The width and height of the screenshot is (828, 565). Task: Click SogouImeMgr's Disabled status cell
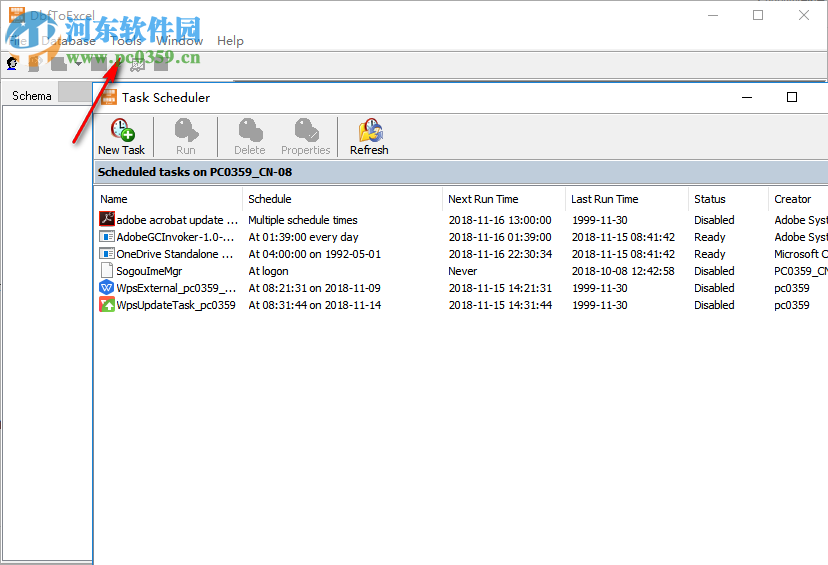pos(714,271)
